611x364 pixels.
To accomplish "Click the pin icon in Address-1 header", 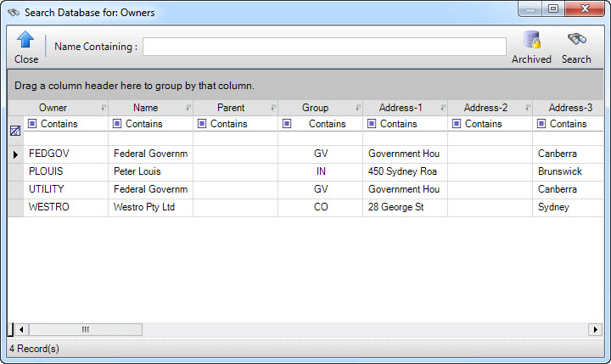I will coord(443,108).
